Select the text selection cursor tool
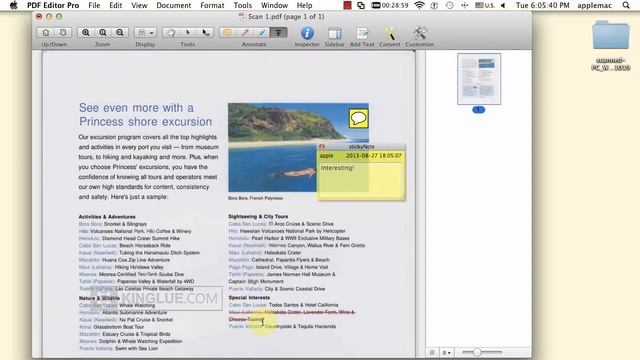 click(x=205, y=33)
